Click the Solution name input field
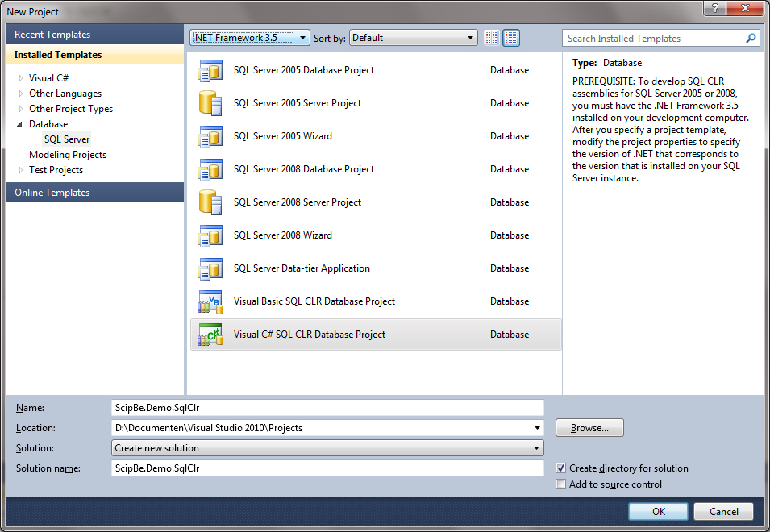The image size is (770, 532). pos(327,468)
